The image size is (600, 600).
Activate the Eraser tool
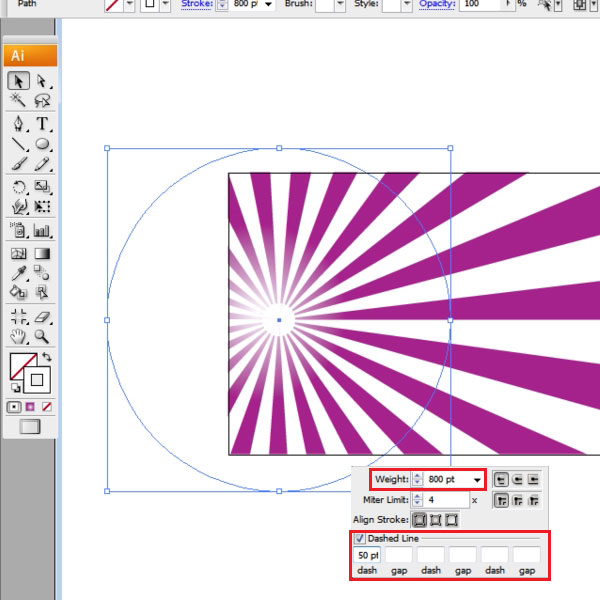click(42, 316)
